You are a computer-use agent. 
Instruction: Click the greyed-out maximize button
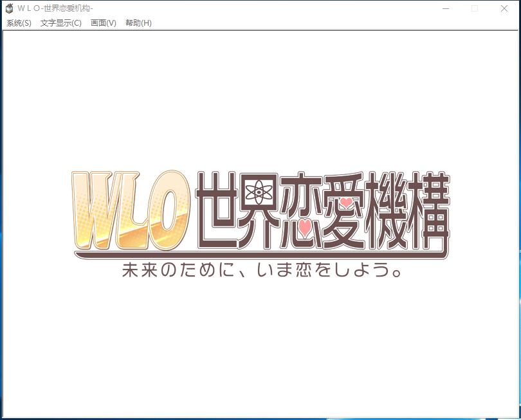click(475, 8)
